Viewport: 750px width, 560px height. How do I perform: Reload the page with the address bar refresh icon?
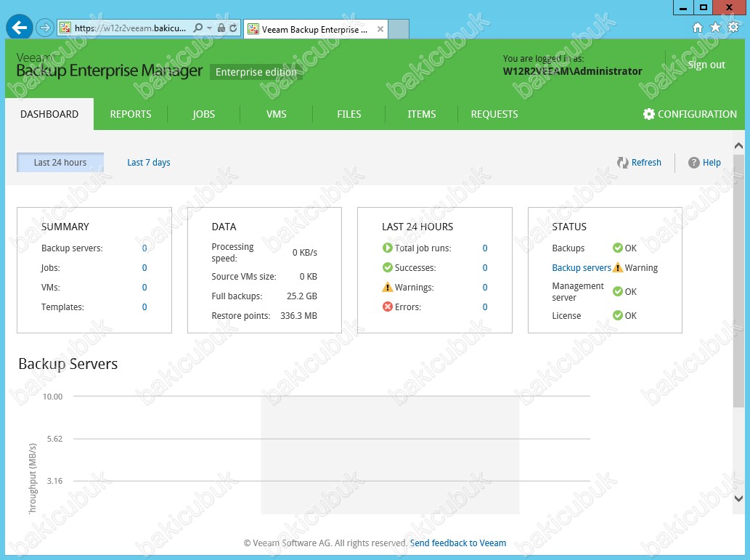click(x=233, y=28)
